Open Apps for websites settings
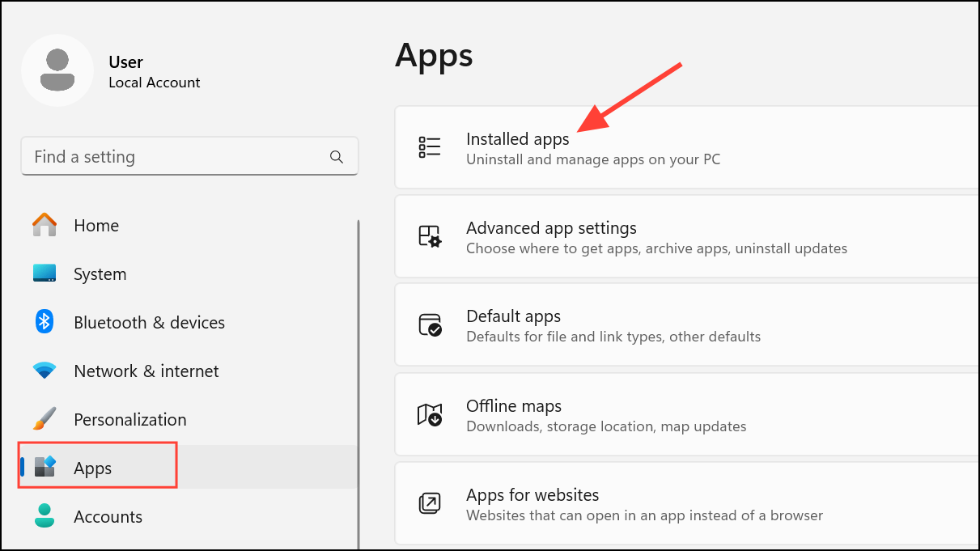Image resolution: width=980 pixels, height=551 pixels. 687,503
